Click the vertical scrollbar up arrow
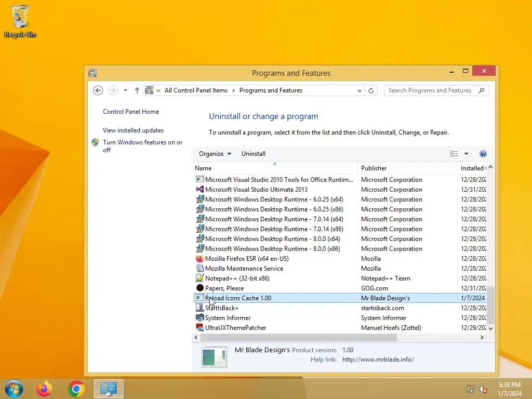The width and height of the screenshot is (532, 399). click(490, 168)
